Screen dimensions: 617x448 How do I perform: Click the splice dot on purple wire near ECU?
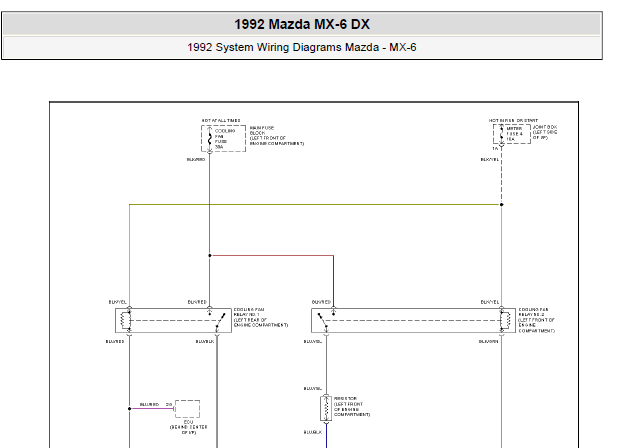tap(129, 409)
